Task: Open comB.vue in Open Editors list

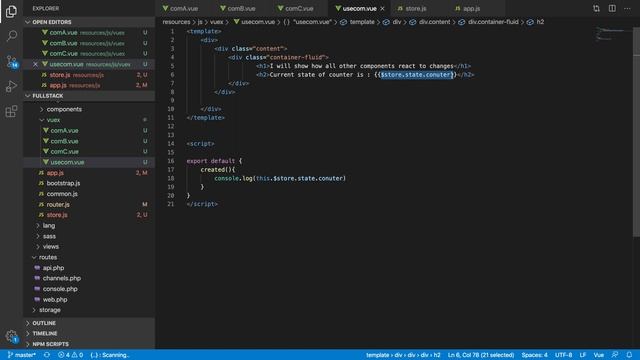Action: pos(89,43)
